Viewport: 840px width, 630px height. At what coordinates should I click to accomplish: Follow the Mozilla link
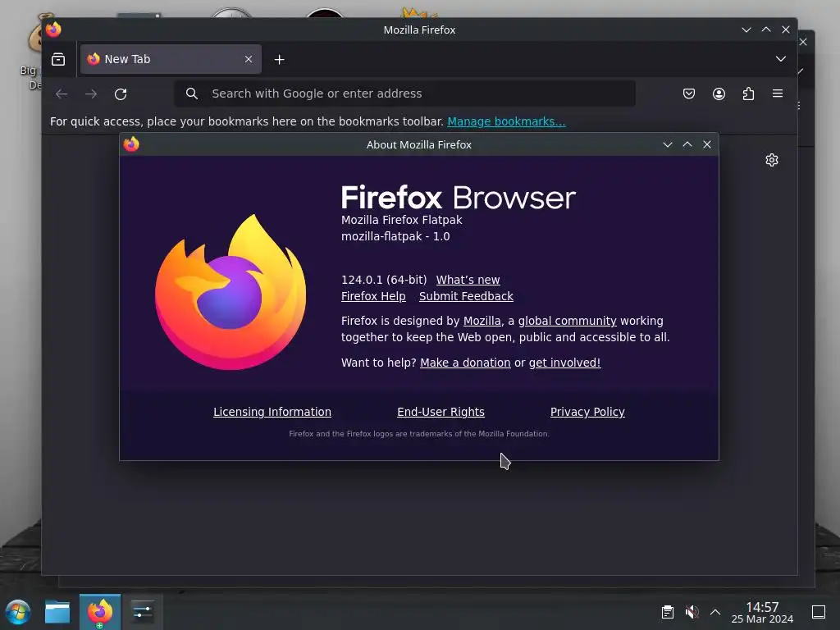pyautogui.click(x=482, y=321)
